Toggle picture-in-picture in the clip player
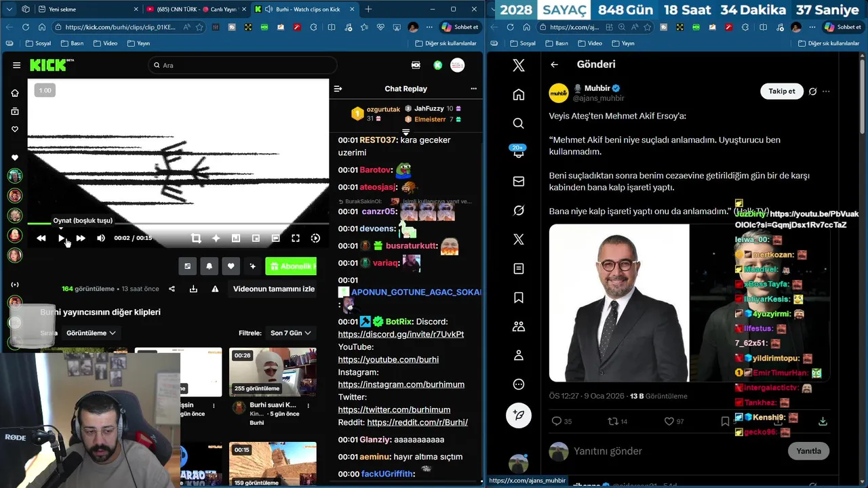 (x=256, y=238)
